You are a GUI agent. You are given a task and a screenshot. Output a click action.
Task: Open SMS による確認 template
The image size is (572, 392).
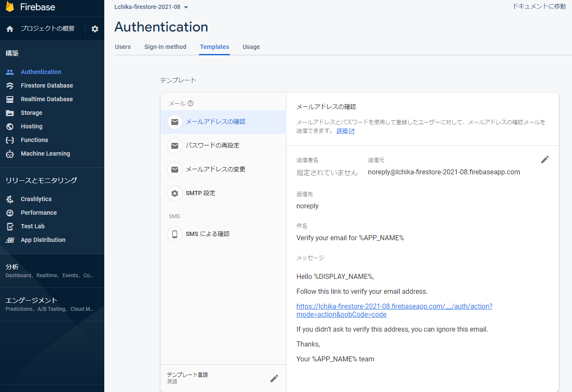pos(223,234)
